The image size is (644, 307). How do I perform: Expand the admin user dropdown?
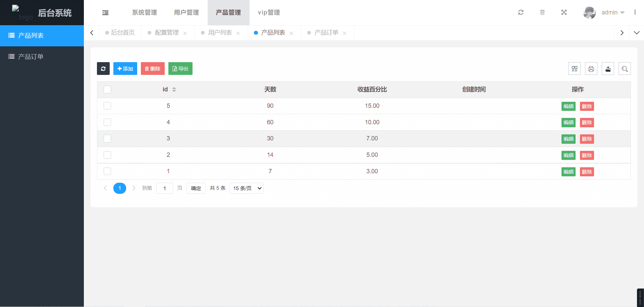(x=612, y=12)
